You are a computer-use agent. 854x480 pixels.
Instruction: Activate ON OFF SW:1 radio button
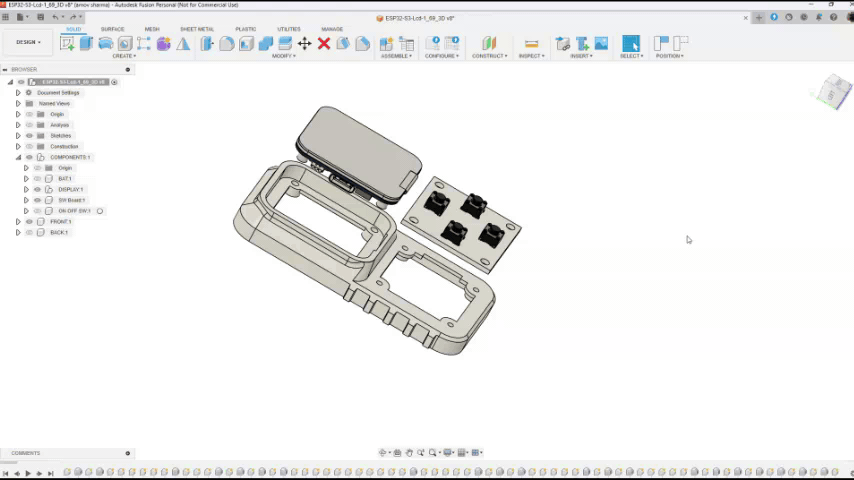coord(100,211)
